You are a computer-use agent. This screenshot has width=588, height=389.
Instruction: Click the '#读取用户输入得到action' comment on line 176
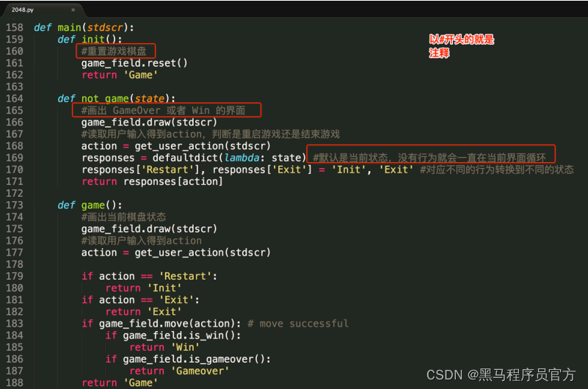coord(142,241)
